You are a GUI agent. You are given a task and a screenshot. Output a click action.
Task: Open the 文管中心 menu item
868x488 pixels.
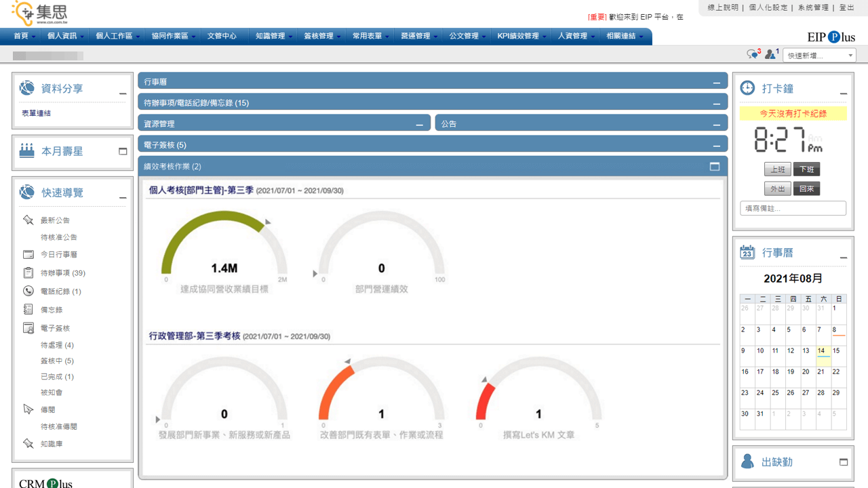click(222, 36)
